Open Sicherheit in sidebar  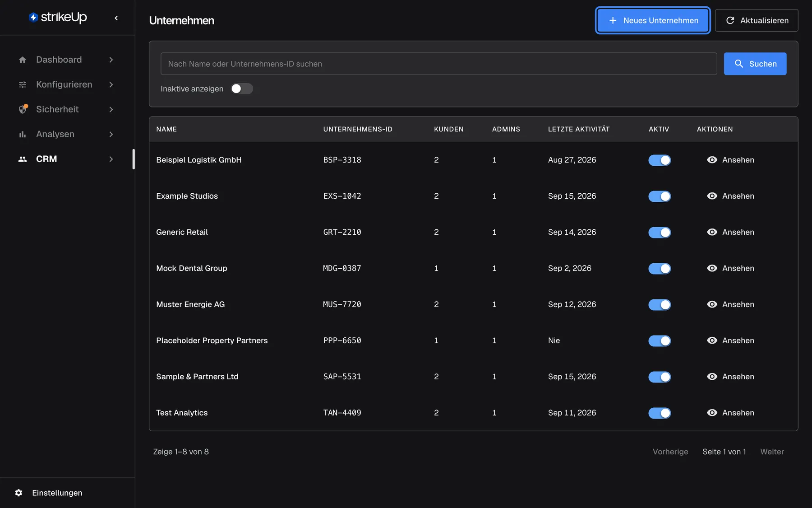tap(66, 109)
